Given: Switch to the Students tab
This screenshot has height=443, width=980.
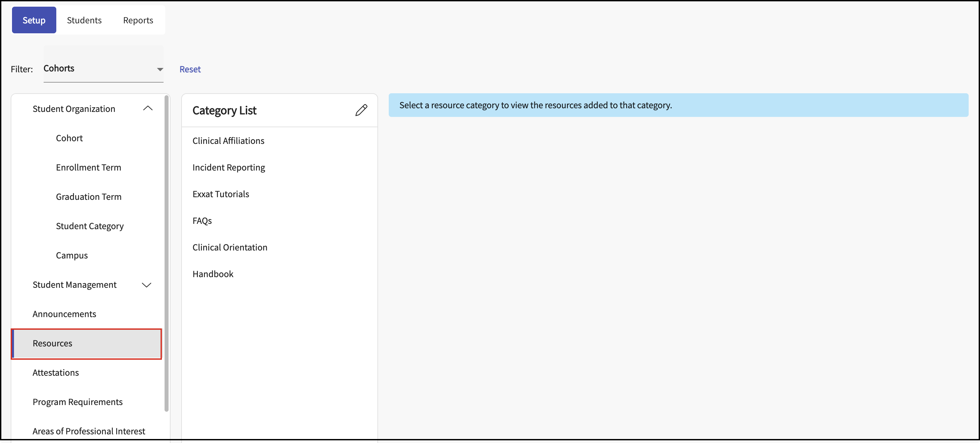Looking at the screenshot, I should point(84,20).
